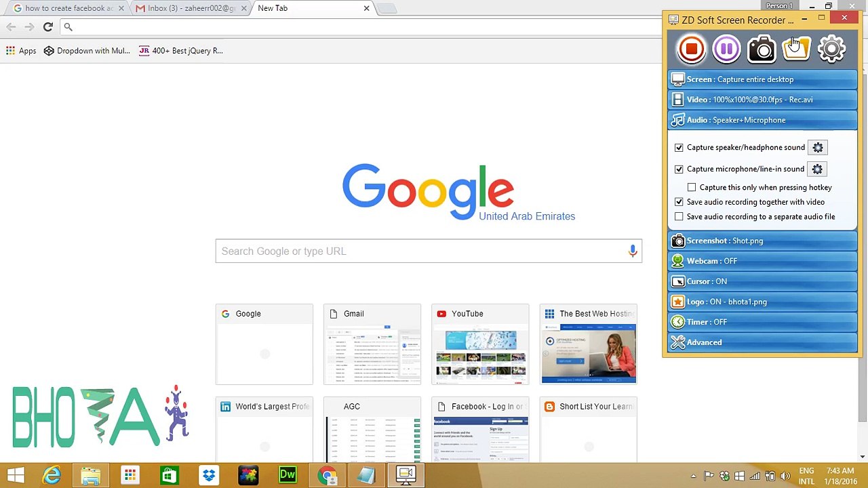This screenshot has width=868, height=488.
Task: Open Internet Explorer from the taskbar
Action: [x=52, y=475]
